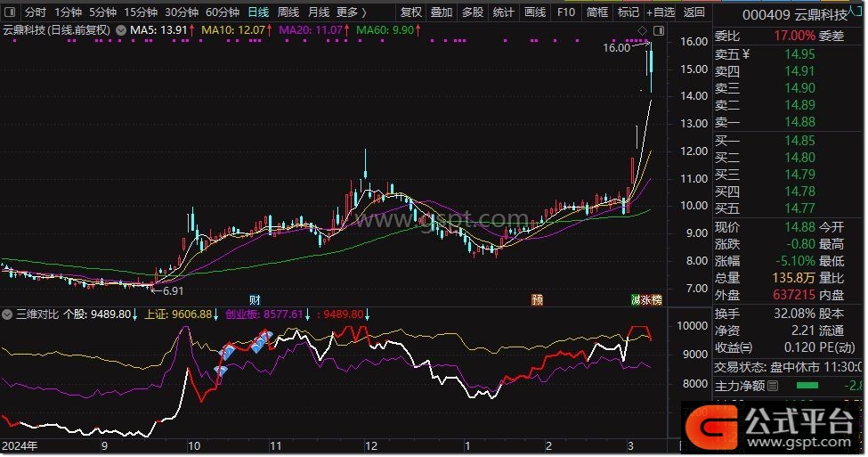Activate the 画线 drawing tool
Viewport: 868px width, 457px height.
pos(535,12)
